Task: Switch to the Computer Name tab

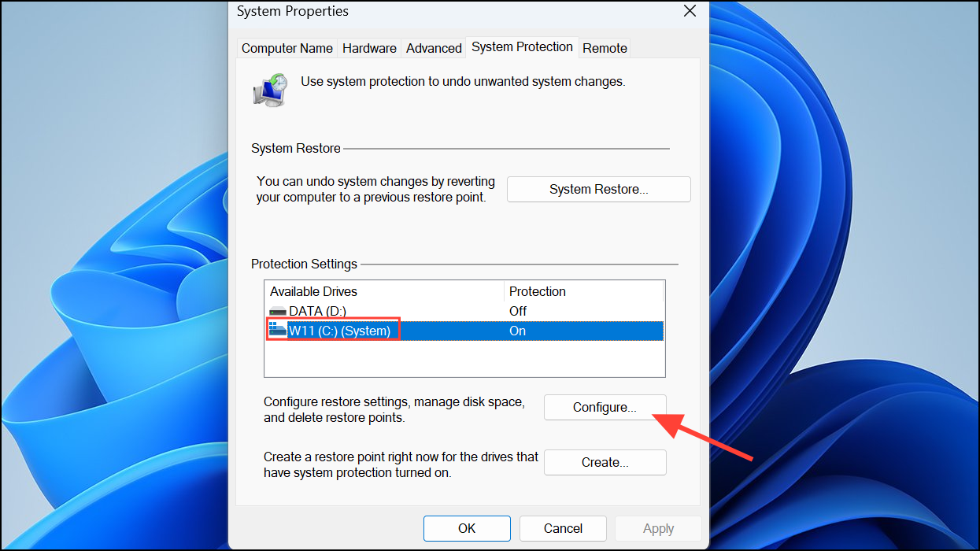Action: tap(287, 47)
